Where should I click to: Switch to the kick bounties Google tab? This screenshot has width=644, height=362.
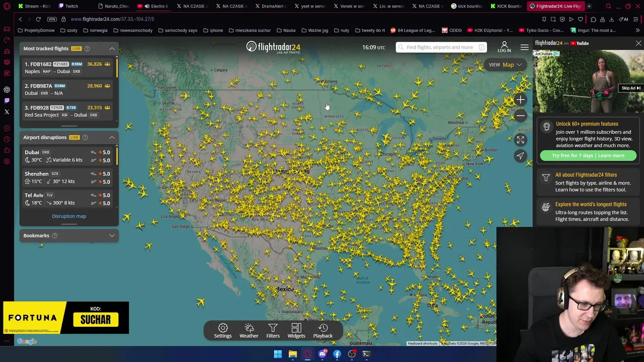click(x=468, y=6)
